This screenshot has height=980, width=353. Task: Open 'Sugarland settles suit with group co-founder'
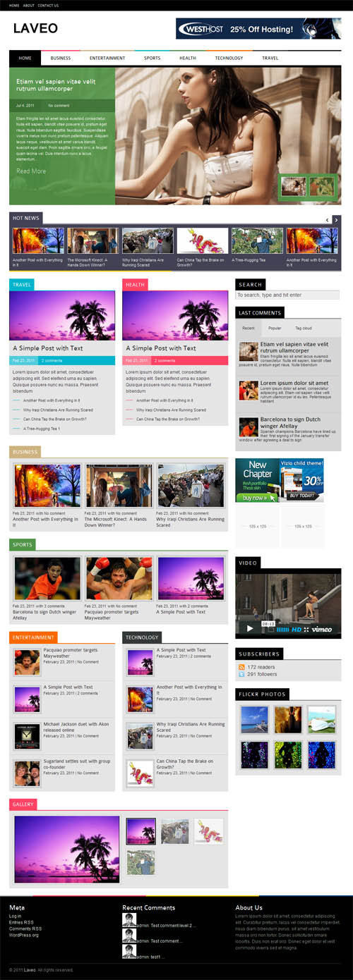click(77, 764)
